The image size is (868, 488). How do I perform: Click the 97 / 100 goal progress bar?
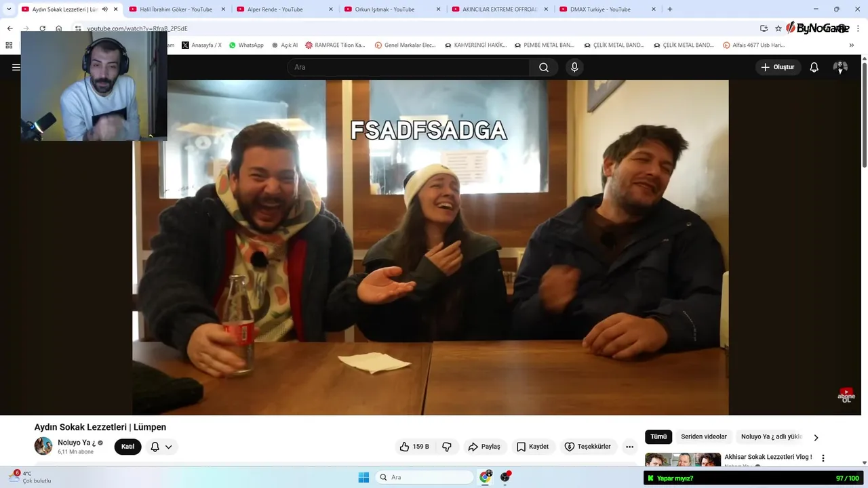(x=847, y=479)
